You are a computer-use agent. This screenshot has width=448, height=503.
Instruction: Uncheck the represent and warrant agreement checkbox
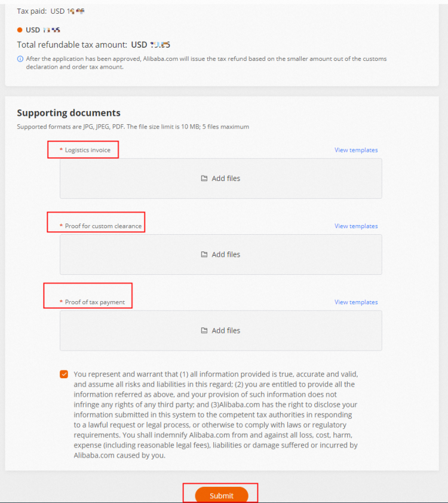click(64, 375)
